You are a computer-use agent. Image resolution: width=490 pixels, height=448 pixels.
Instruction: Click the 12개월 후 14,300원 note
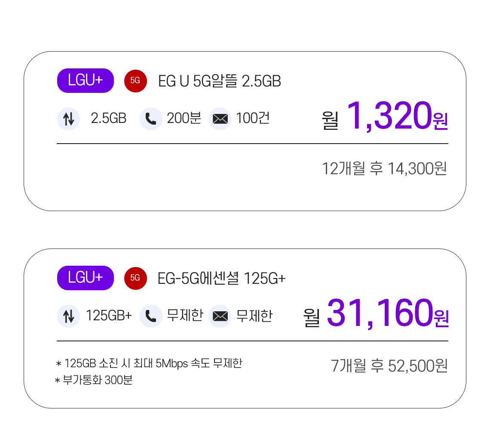[x=384, y=169]
